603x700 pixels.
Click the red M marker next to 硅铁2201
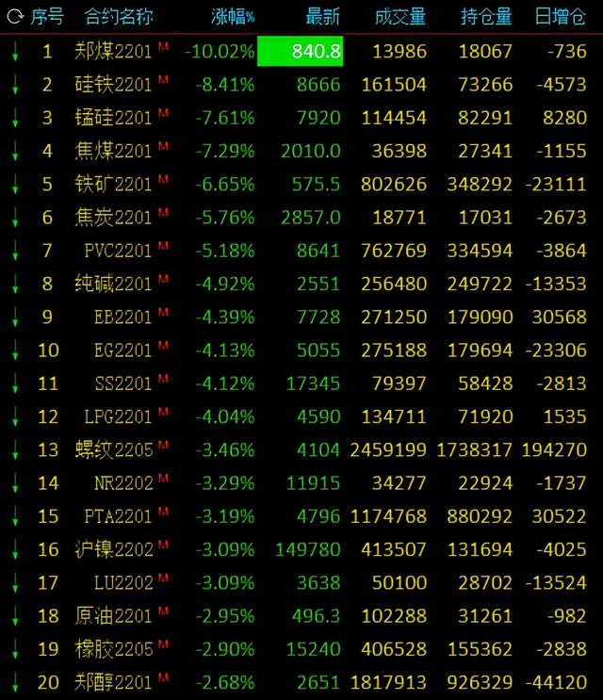pyautogui.click(x=163, y=79)
